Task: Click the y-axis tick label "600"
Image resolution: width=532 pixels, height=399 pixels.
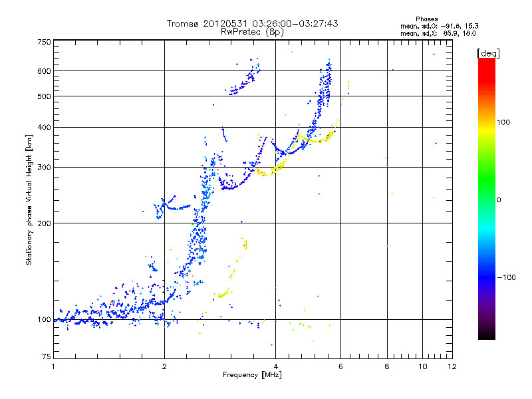Action: click(45, 71)
